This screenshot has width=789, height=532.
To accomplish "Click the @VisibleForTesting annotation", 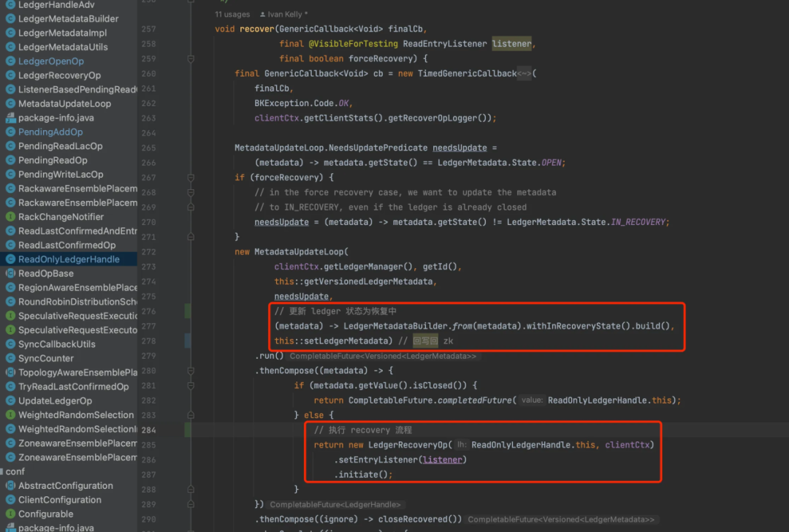I will point(353,44).
